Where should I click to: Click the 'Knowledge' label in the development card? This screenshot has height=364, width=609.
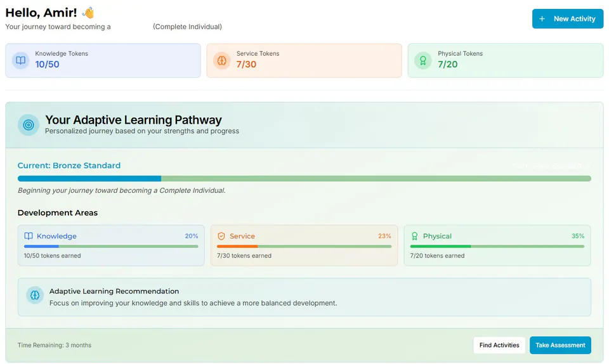pos(56,236)
